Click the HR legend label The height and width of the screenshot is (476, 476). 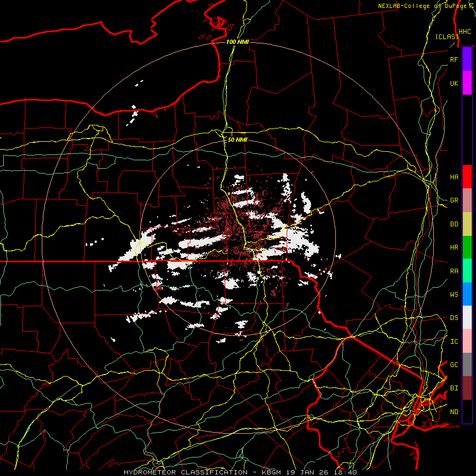click(x=454, y=247)
